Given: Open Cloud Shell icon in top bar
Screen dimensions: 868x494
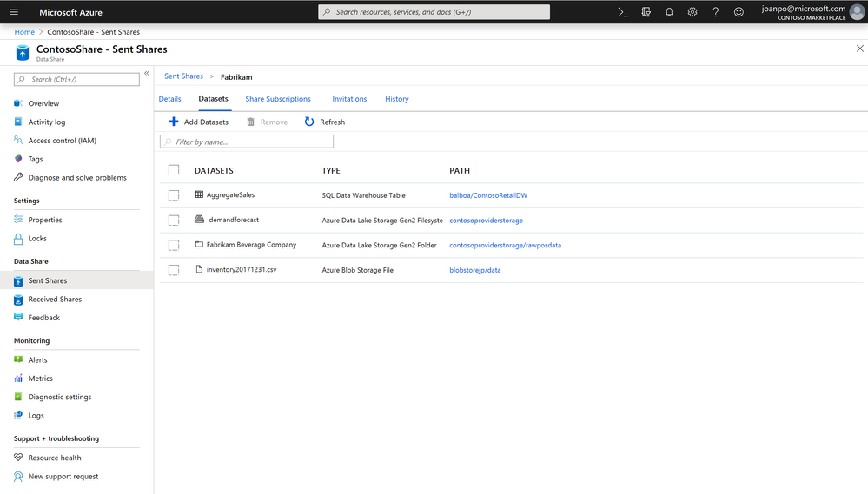Looking at the screenshot, I should [623, 12].
